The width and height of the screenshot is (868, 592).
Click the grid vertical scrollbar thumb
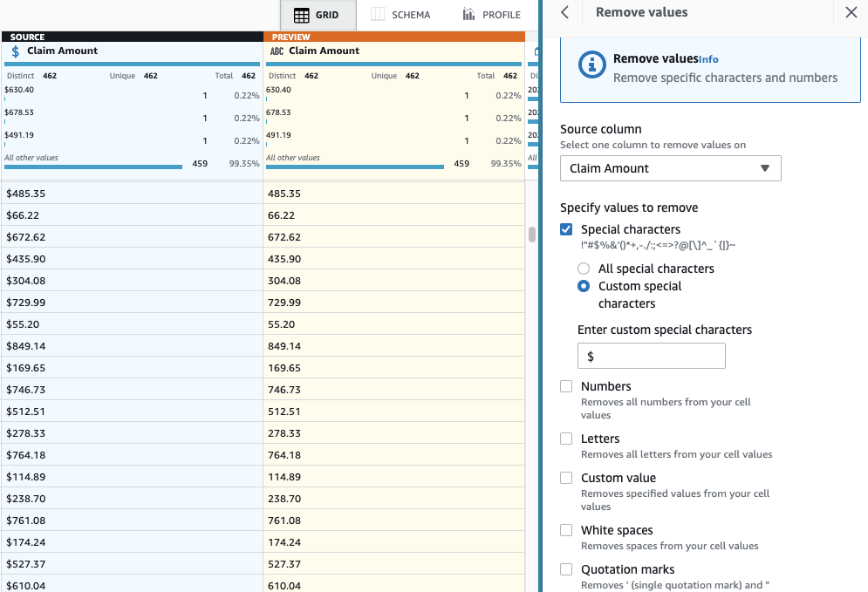[x=532, y=235]
